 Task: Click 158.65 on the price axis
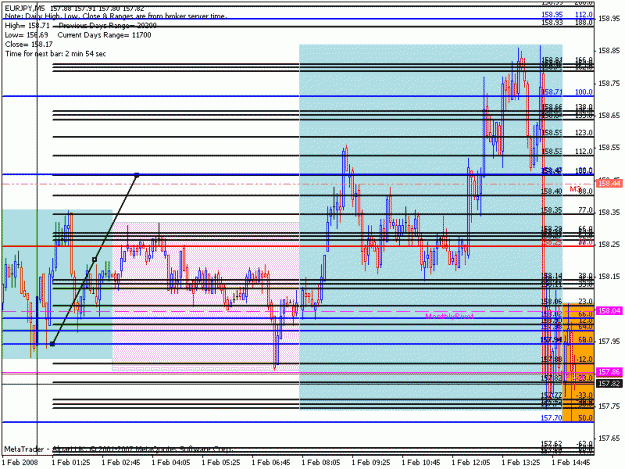click(x=609, y=115)
